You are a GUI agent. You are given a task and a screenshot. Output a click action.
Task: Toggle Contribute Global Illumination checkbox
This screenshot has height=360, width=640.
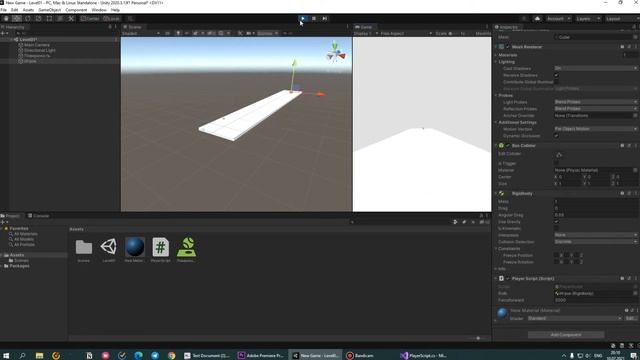tap(556, 82)
